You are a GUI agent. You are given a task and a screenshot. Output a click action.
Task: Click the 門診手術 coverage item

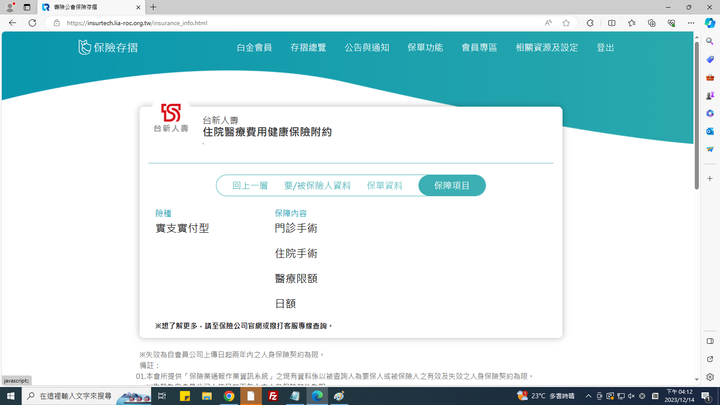[296, 228]
